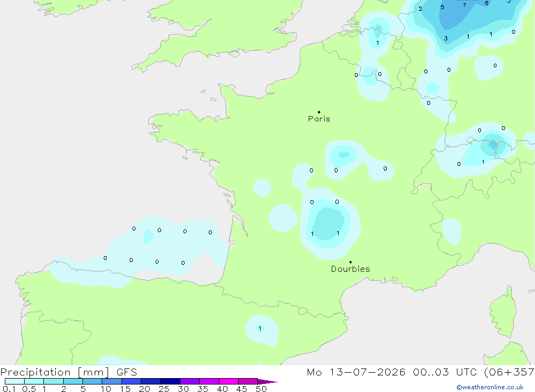Screen dimensions: 535x392
Task: Pick the 10–15 mm legend swatch
Action: 112,381
